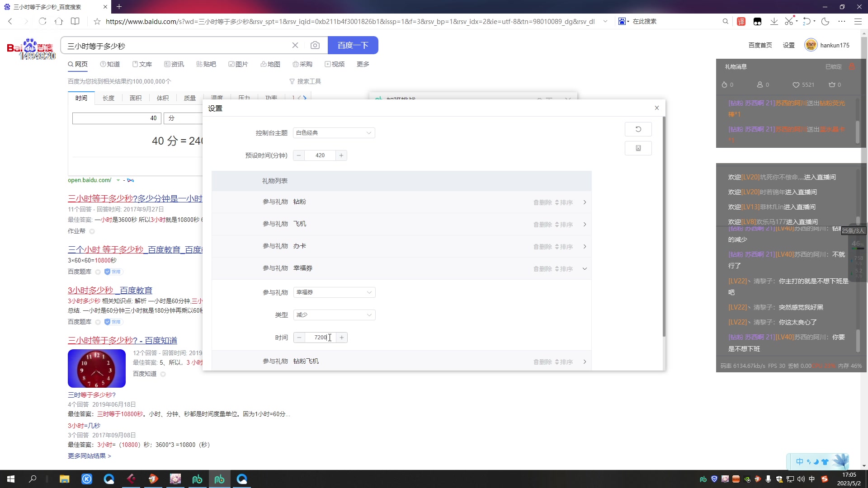The width and height of the screenshot is (868, 488).
Task: Open the 类型 dropdown showing 减少
Action: click(x=334, y=315)
